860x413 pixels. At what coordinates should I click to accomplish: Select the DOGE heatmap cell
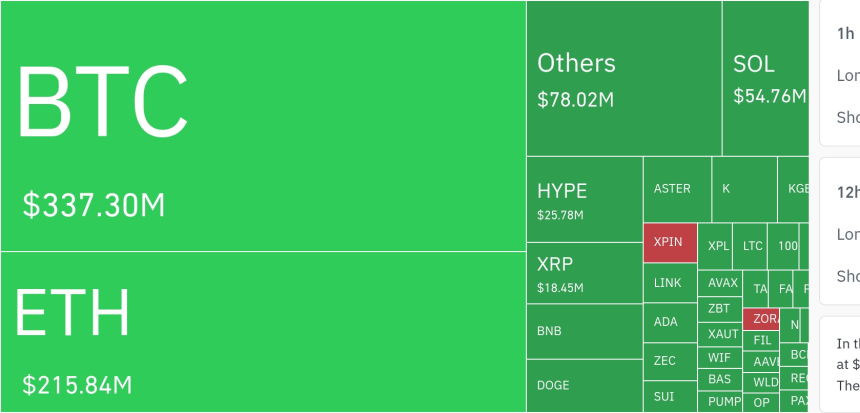[x=584, y=385]
